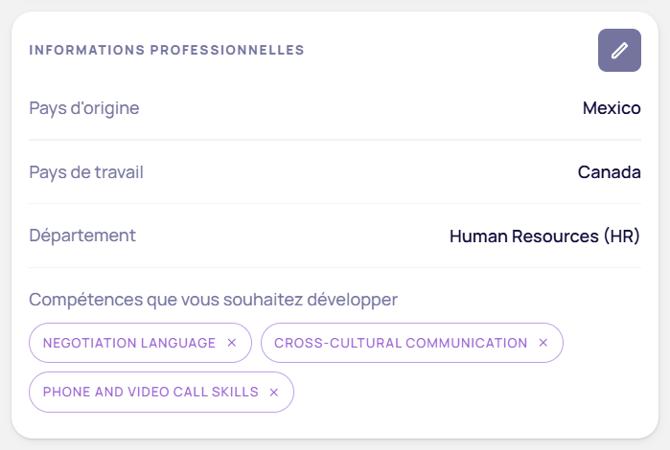Click the Département label
Viewport: 670px width, 450px height.
tap(82, 235)
